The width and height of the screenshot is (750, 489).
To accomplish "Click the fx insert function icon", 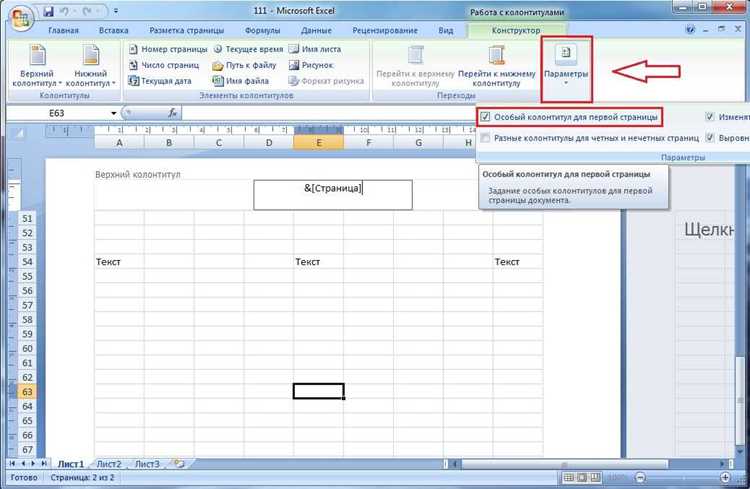I will click(173, 113).
